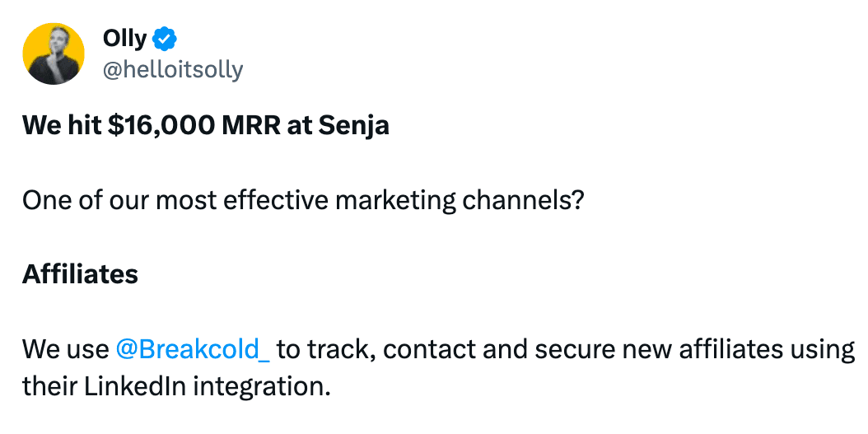Click the blue verified badge icon
This screenshot has height=434, width=868.
[x=165, y=39]
